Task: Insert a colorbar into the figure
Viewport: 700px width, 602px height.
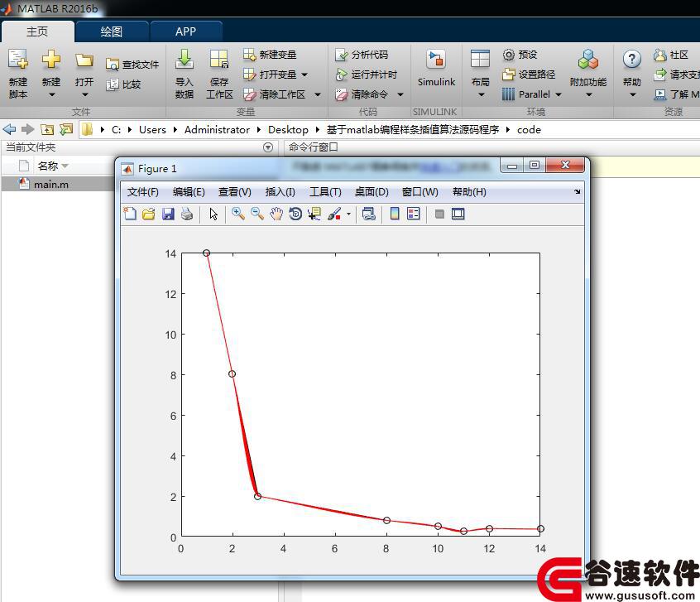Action: tap(394, 214)
